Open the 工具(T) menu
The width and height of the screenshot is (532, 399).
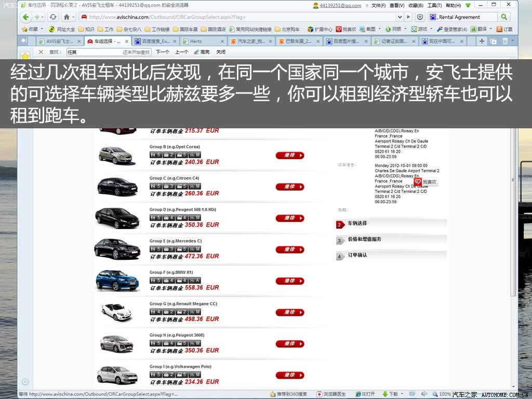point(434,5)
